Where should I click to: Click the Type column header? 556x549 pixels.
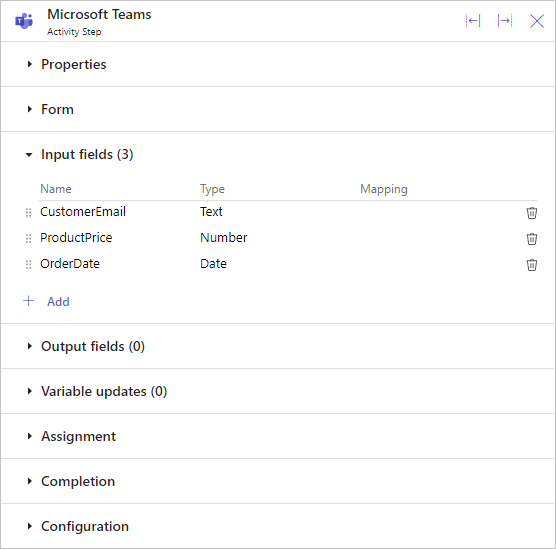[x=212, y=189]
